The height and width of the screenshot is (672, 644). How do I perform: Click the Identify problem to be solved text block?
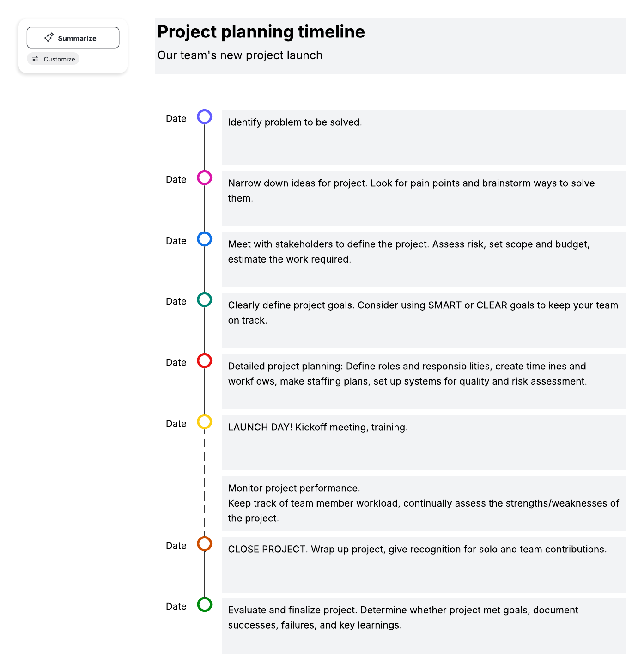423,138
